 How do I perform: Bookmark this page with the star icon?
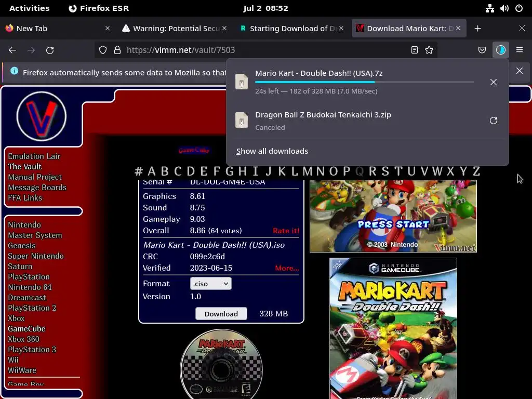coord(429,50)
